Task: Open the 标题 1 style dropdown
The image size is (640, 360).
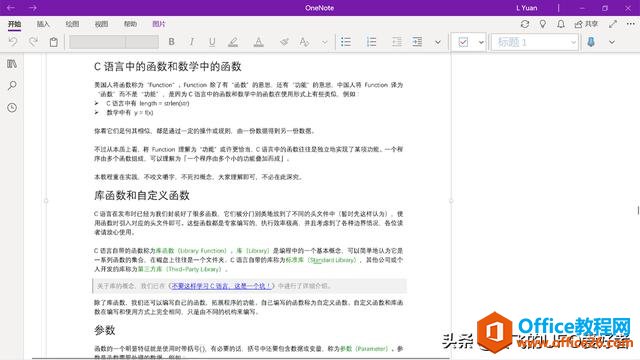Action: coord(535,42)
